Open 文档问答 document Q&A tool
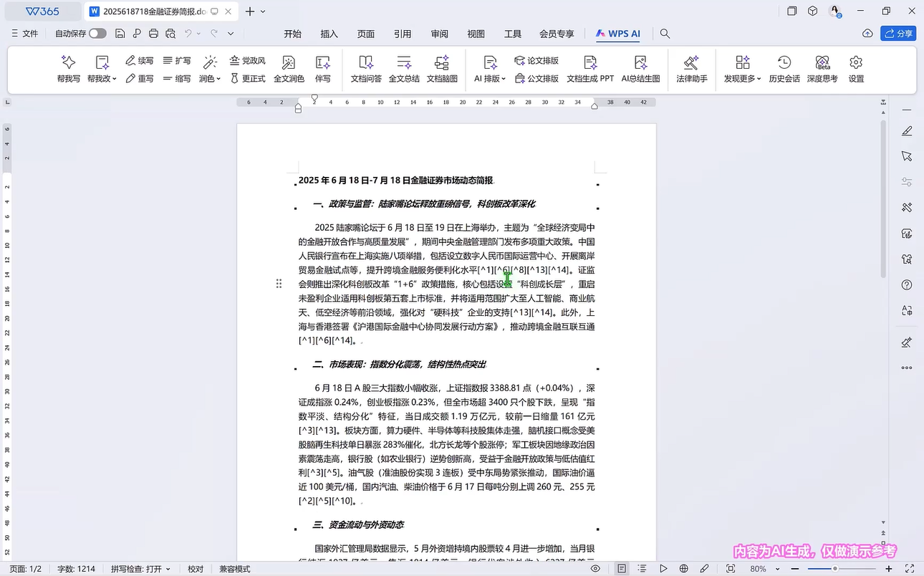924x576 pixels. click(365, 69)
